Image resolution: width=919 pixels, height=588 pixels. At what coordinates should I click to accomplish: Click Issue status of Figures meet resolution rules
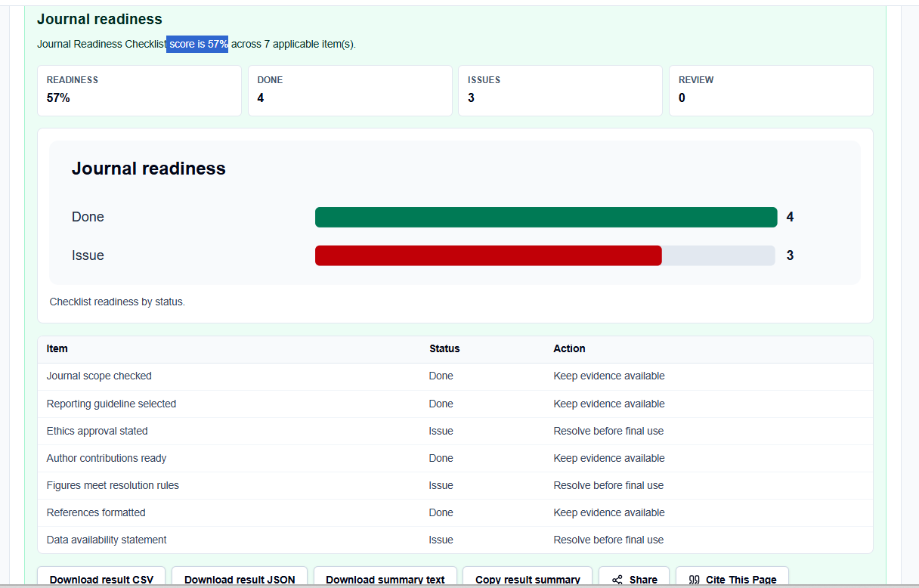(x=441, y=485)
